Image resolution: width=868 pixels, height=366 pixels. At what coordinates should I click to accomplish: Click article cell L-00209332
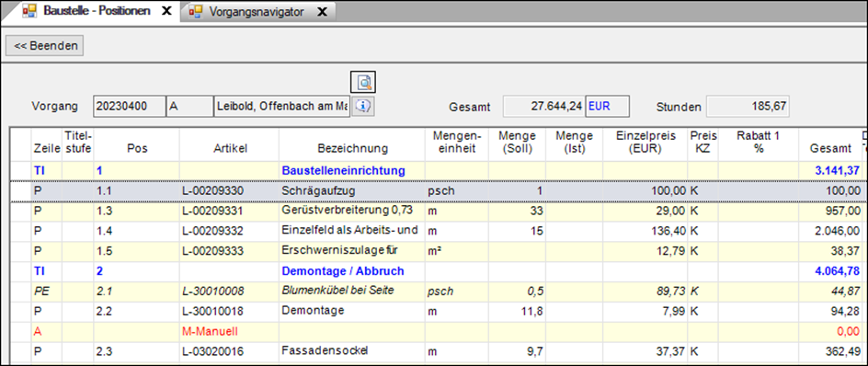(x=229, y=231)
